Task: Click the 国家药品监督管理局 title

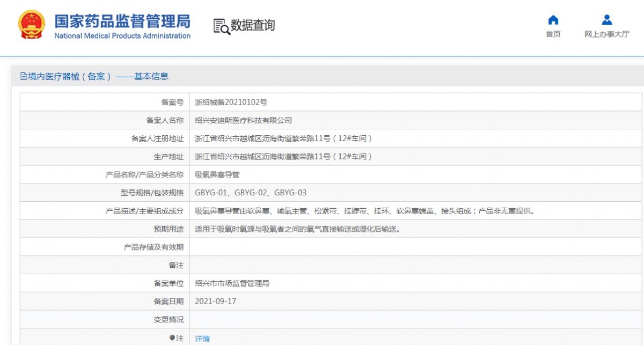Action: pyautogui.click(x=122, y=21)
